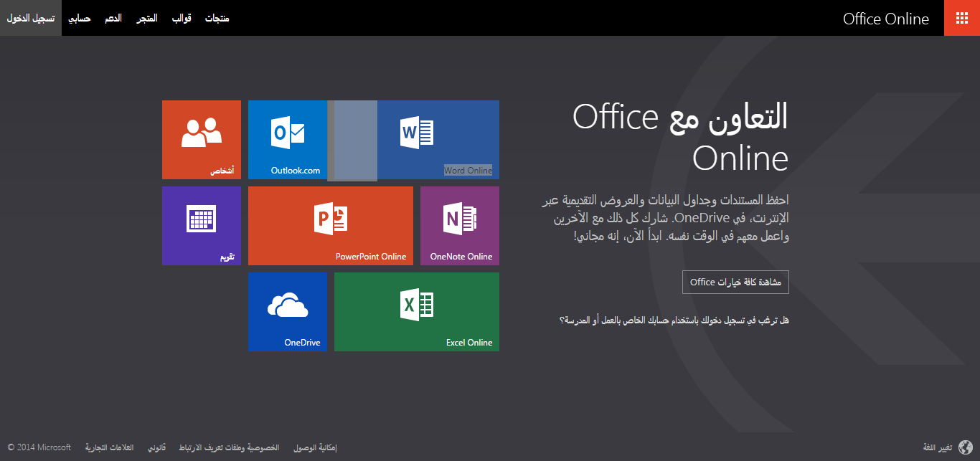Launch the PowerPoint Online tile
The height and width of the screenshot is (461, 980).
(331, 226)
